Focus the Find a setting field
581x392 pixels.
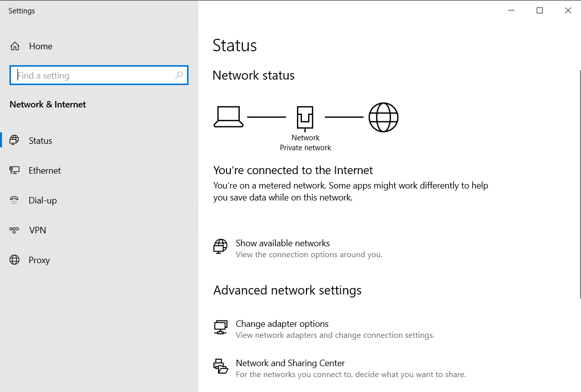(x=99, y=75)
